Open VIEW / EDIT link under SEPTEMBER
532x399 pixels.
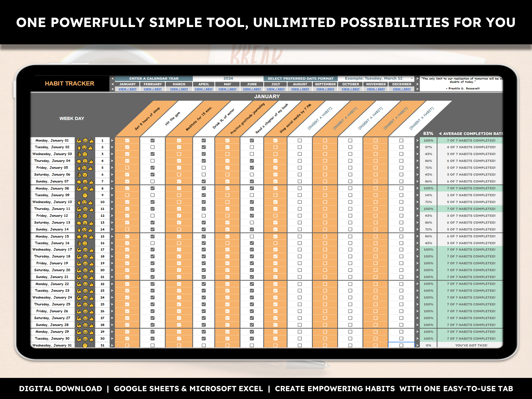(x=325, y=89)
